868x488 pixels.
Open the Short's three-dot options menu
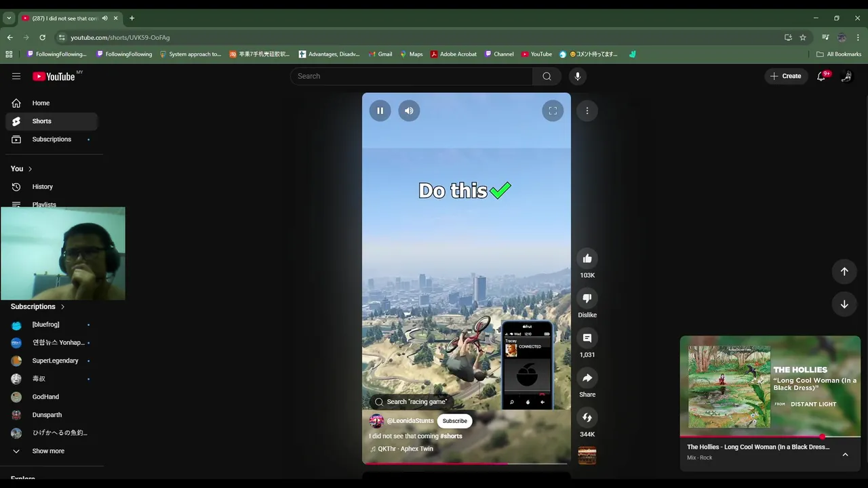coord(587,110)
